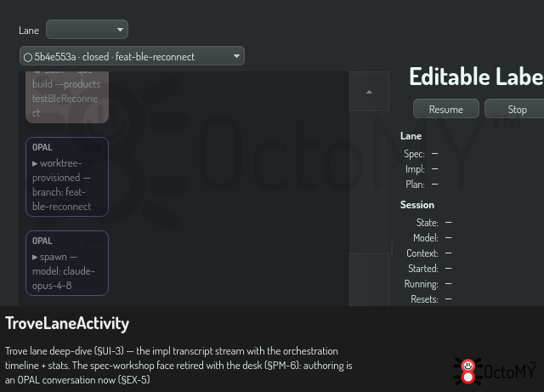Click the panel splitter handle beside Context
Image resolution: width=544 pixels, height=392 pixels.
[392, 249]
